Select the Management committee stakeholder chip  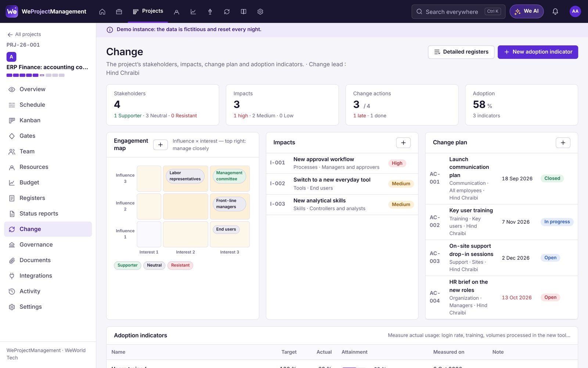(x=229, y=176)
